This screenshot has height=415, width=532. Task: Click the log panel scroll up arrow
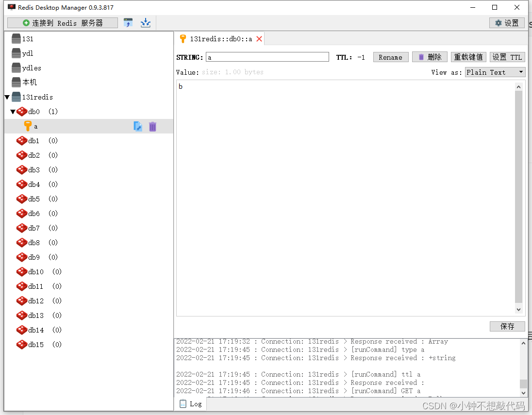(524, 343)
